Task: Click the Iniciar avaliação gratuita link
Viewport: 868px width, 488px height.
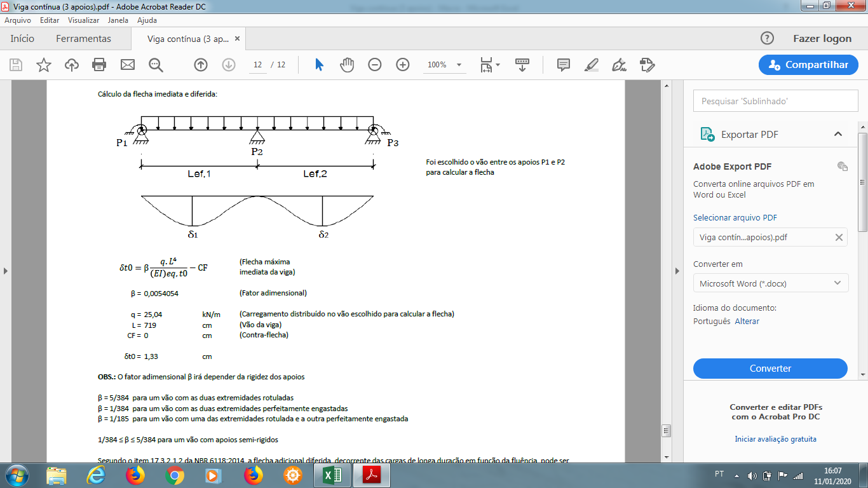Action: click(x=775, y=439)
